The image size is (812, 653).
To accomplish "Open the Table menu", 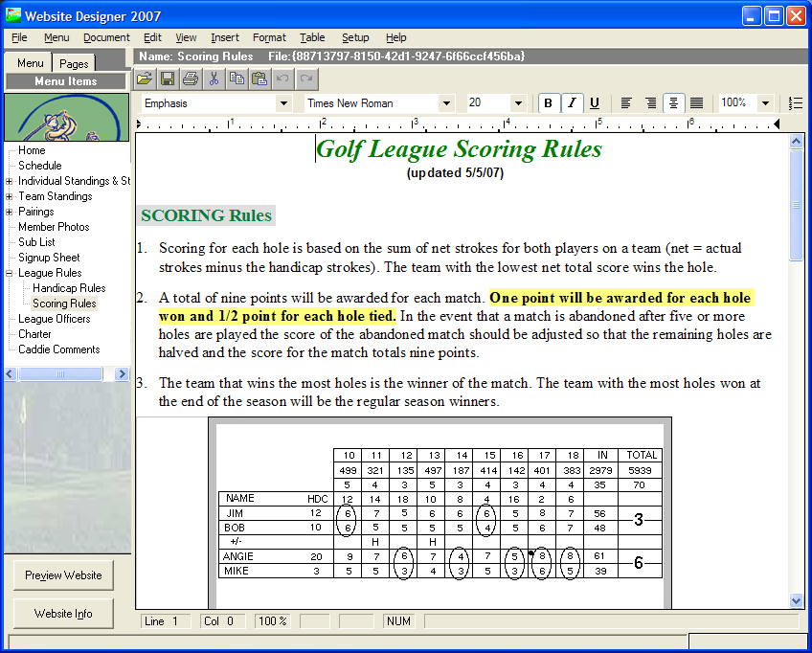I will (x=312, y=37).
